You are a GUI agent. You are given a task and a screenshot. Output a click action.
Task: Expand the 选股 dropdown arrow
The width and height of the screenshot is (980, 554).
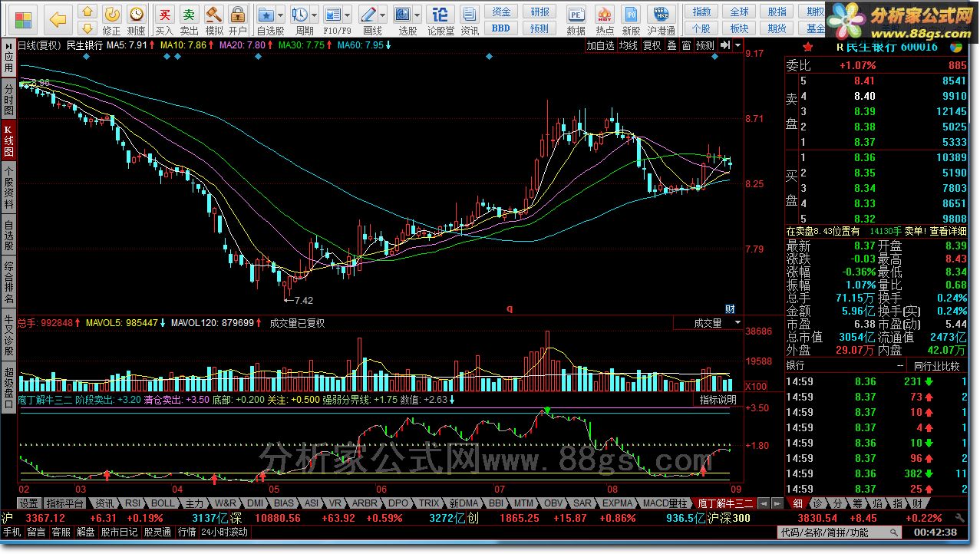pos(418,15)
